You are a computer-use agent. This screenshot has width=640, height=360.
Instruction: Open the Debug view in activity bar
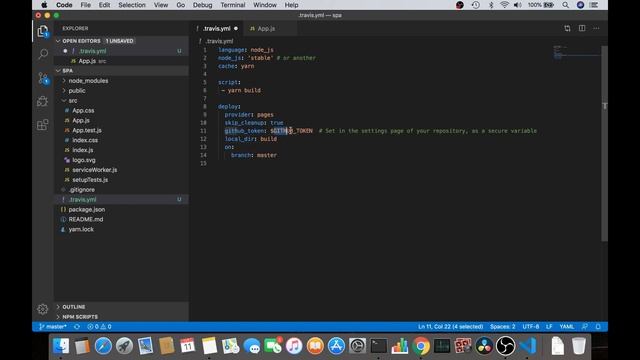click(43, 101)
